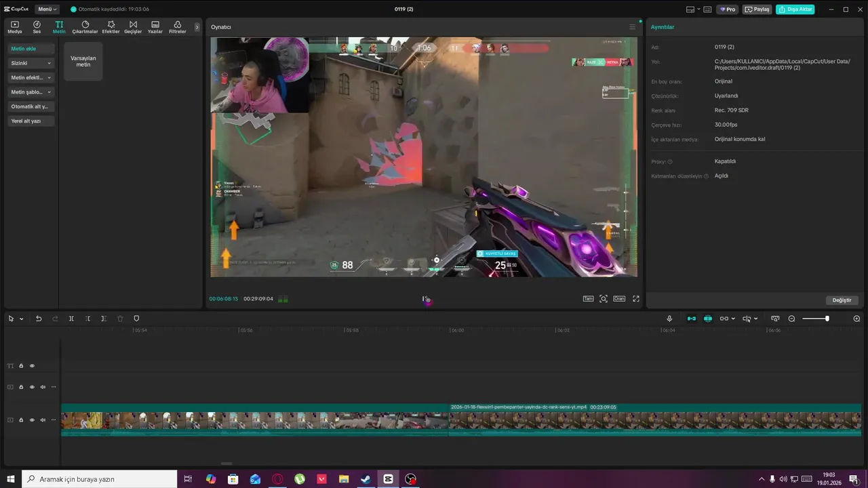This screenshot has height=488, width=868.
Task: Toggle the timeline preview icon
Action: tap(775, 319)
